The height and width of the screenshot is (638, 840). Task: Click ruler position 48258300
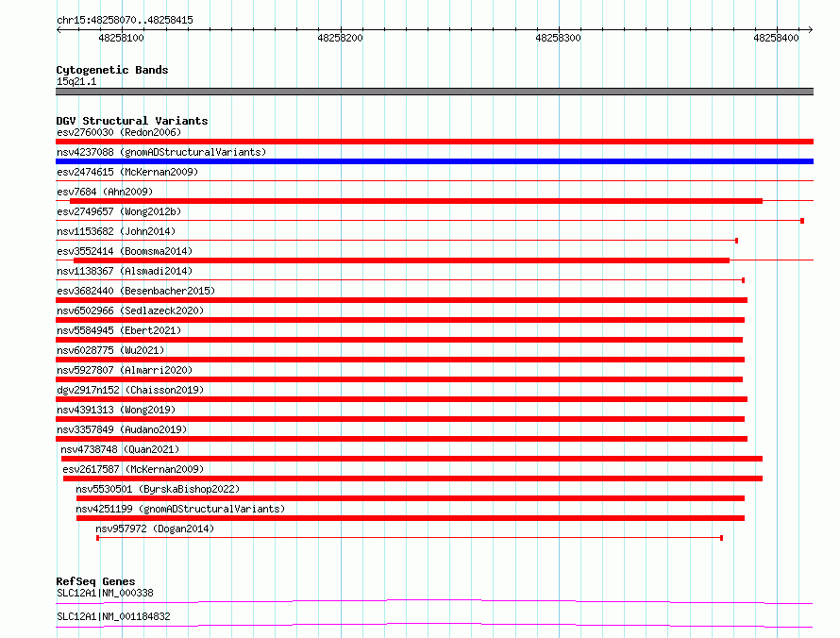click(x=558, y=38)
